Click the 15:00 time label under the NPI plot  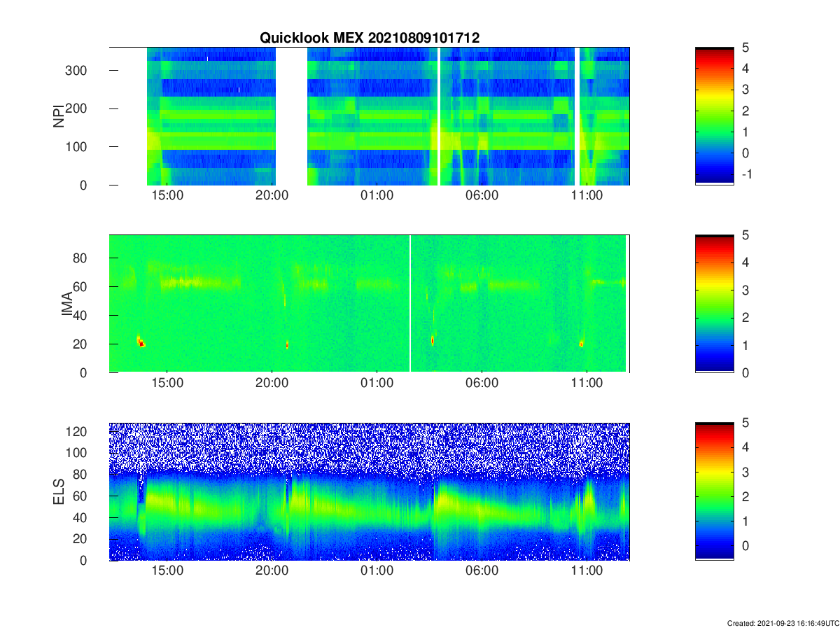(167, 195)
